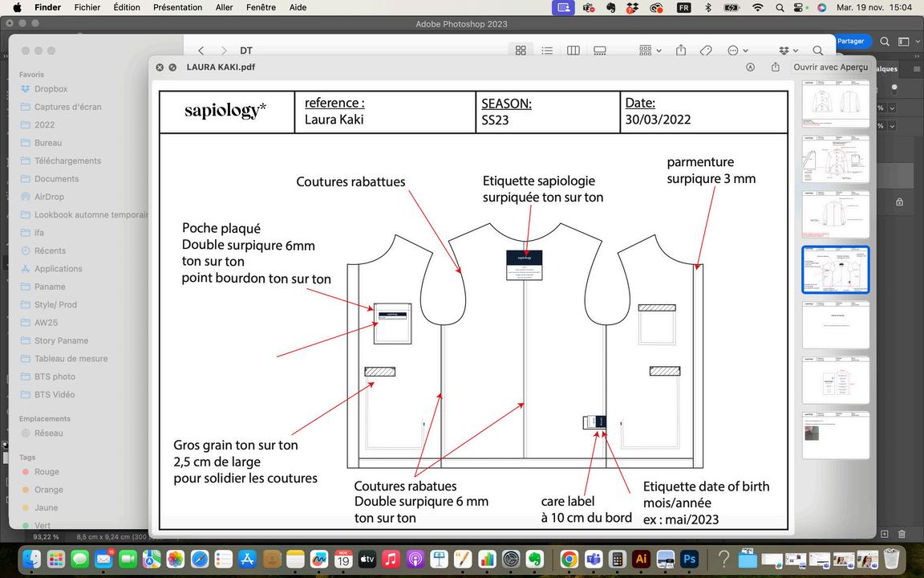Open the Photoshop layers panel menu icon
The height and width of the screenshot is (578, 924).
click(916, 69)
